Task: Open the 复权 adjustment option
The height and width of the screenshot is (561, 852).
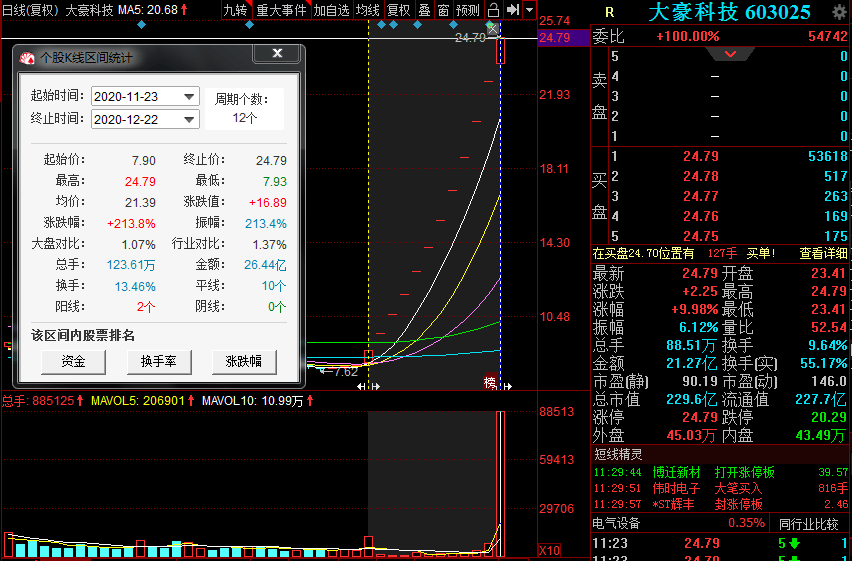Action: (x=398, y=10)
